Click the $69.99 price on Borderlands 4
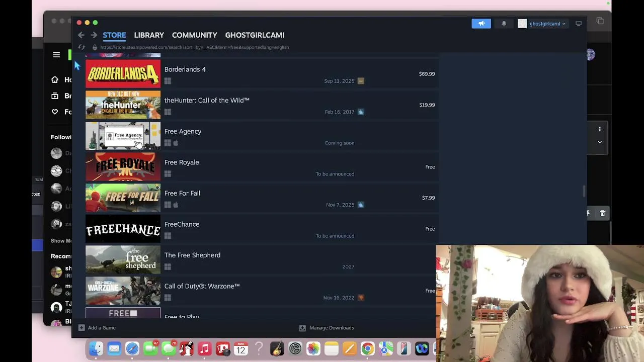The height and width of the screenshot is (362, 644). click(x=427, y=74)
